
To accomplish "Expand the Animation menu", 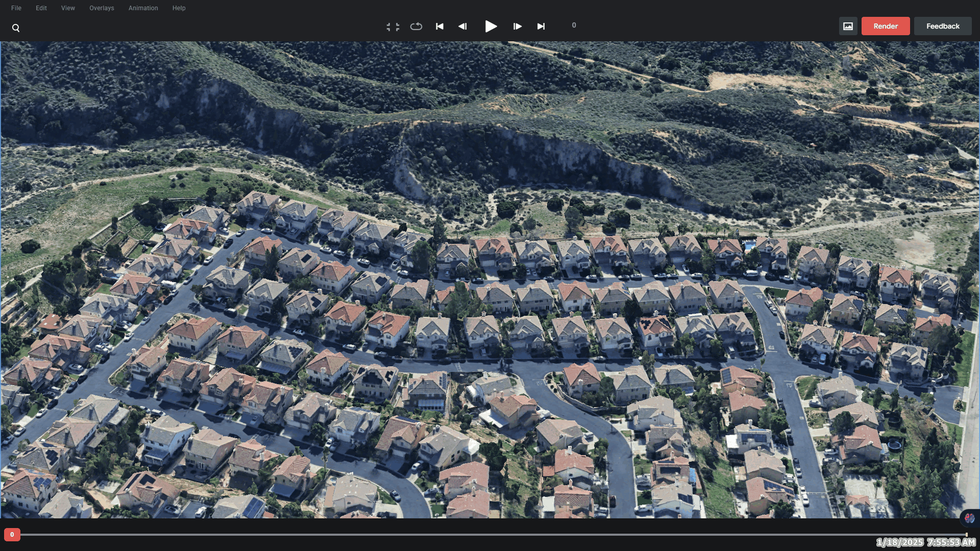I will pyautogui.click(x=143, y=8).
